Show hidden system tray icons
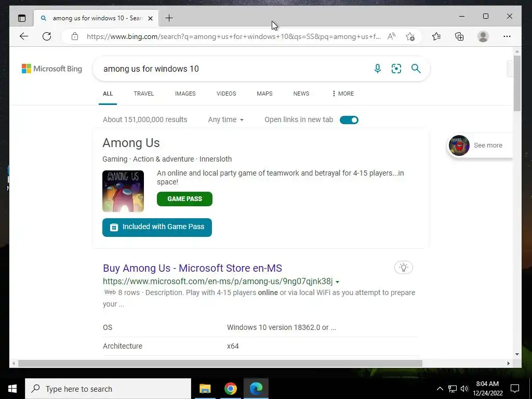The width and height of the screenshot is (532, 399). coord(440,389)
